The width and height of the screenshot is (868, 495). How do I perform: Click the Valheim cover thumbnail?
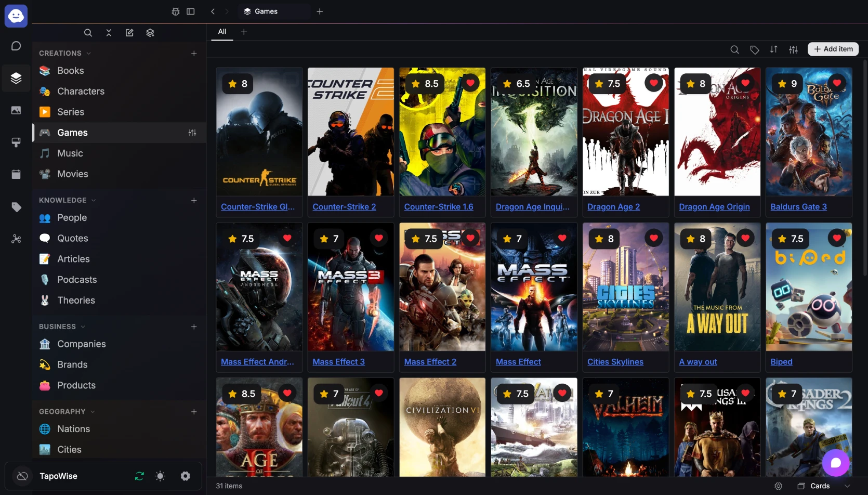625,427
